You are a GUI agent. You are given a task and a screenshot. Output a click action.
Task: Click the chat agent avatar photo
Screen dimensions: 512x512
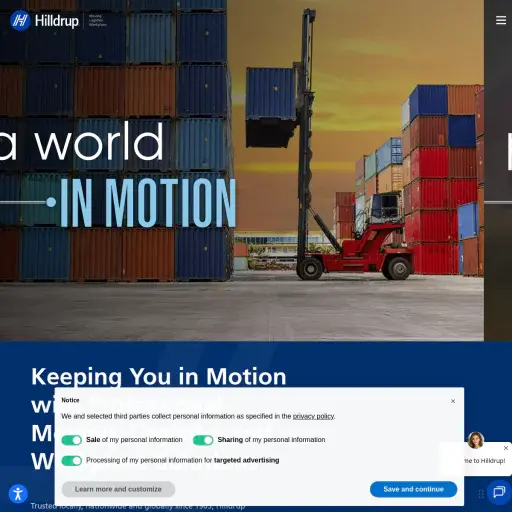[x=476, y=440]
